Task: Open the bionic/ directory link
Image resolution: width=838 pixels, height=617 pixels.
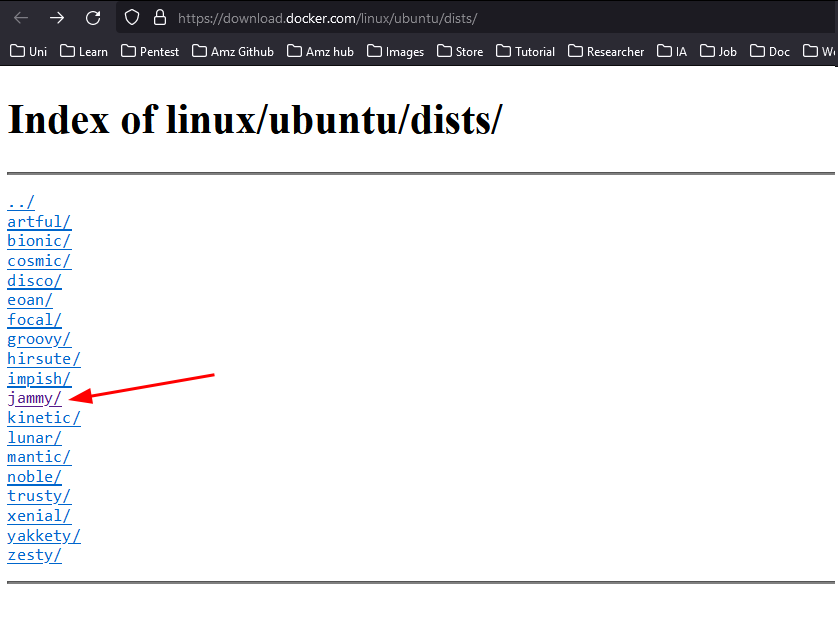Action: tap(39, 241)
